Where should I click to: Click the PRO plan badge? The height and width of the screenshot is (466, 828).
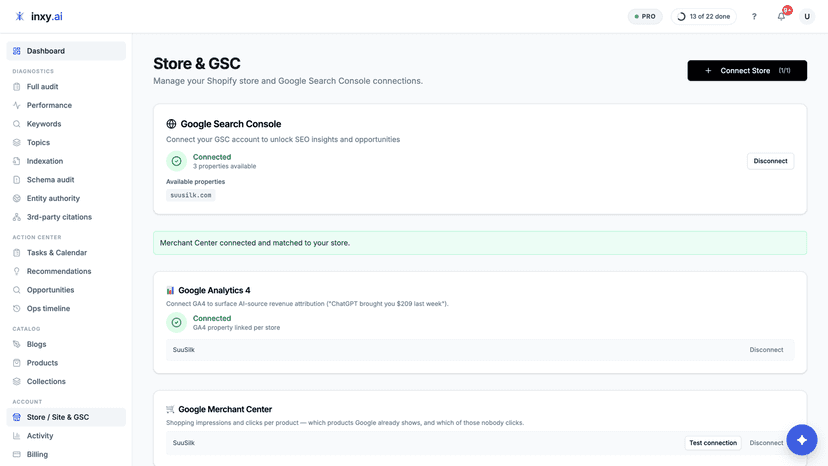point(645,16)
